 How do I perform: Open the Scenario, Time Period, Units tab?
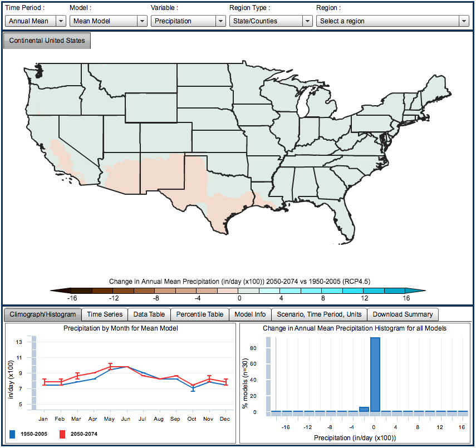tap(319, 314)
